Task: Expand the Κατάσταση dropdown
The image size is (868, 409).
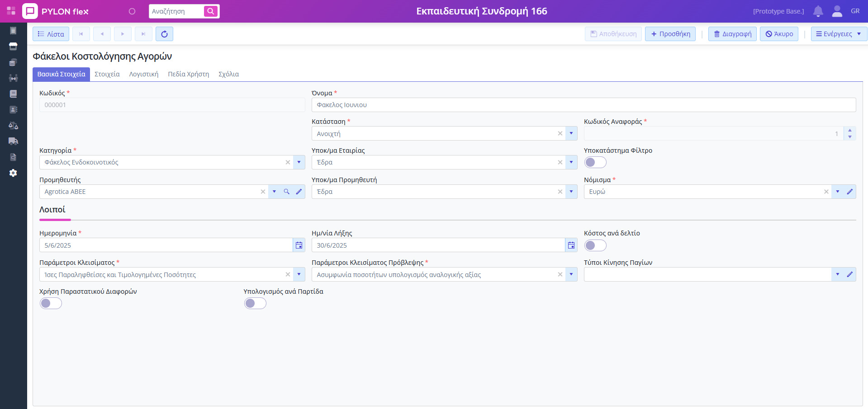Action: pos(571,133)
